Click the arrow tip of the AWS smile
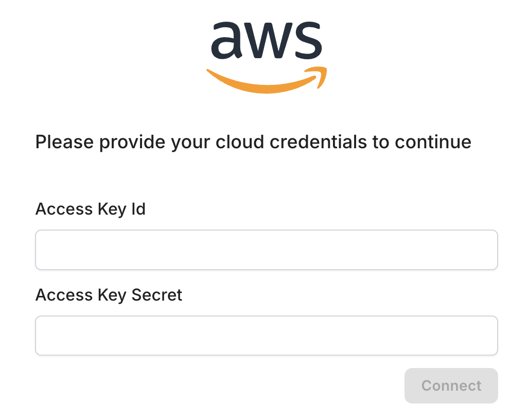The height and width of the screenshot is (420, 528). 321,77
